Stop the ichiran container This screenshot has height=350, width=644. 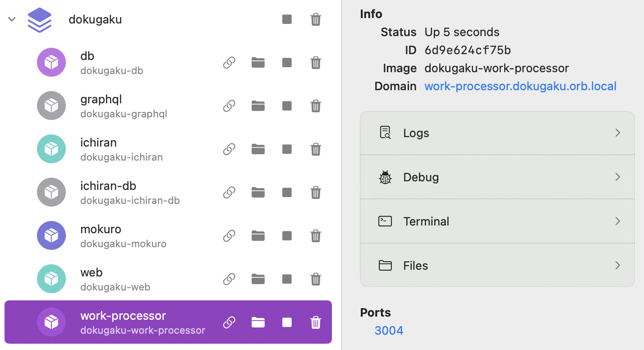click(287, 149)
